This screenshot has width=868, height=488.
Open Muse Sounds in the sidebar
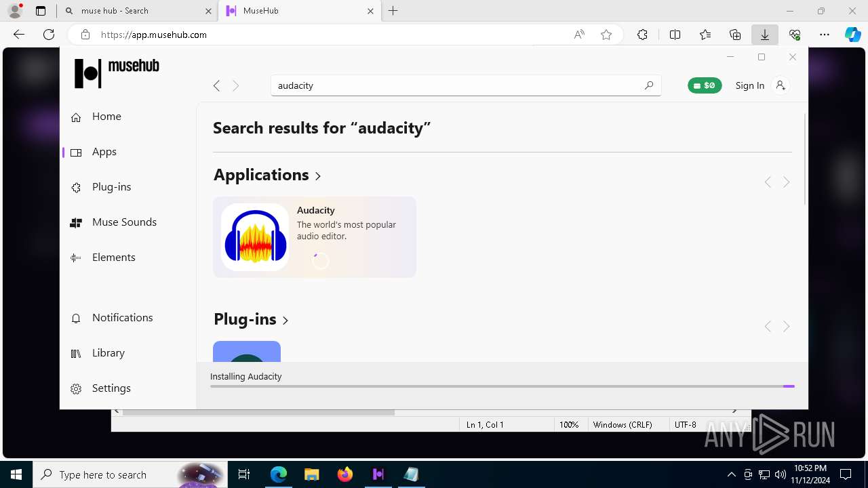point(114,222)
